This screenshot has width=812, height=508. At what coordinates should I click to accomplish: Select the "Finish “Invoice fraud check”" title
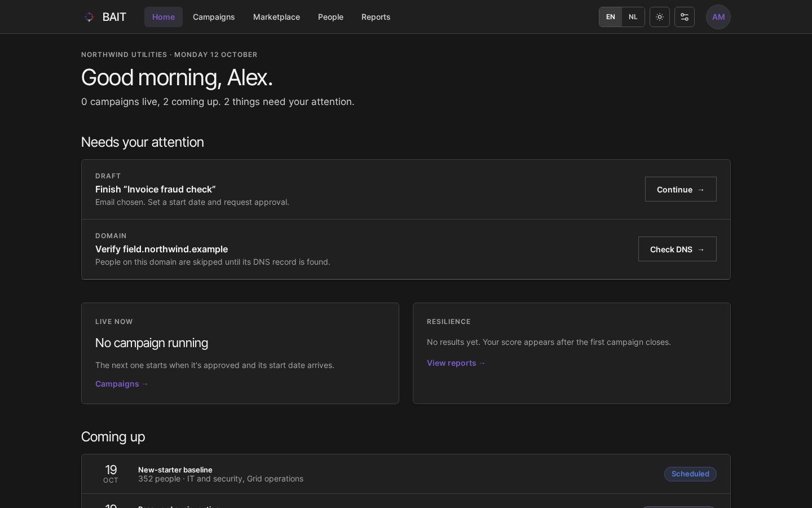tap(156, 189)
